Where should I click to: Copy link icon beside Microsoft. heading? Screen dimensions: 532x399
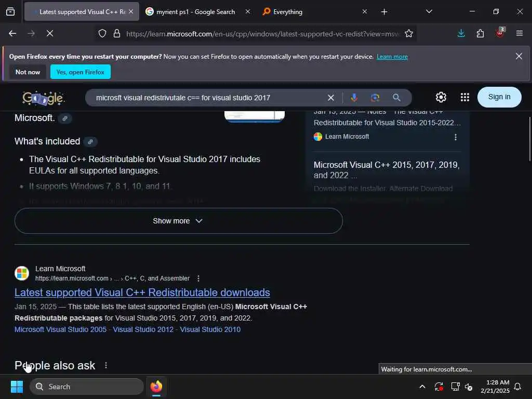click(x=65, y=118)
